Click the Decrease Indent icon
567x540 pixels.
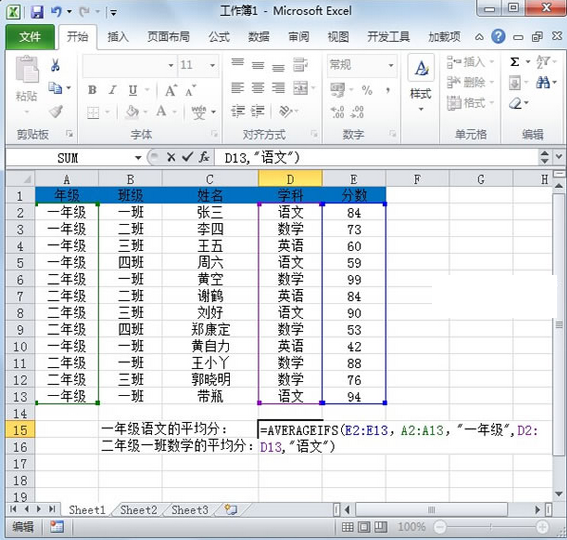(x=238, y=112)
